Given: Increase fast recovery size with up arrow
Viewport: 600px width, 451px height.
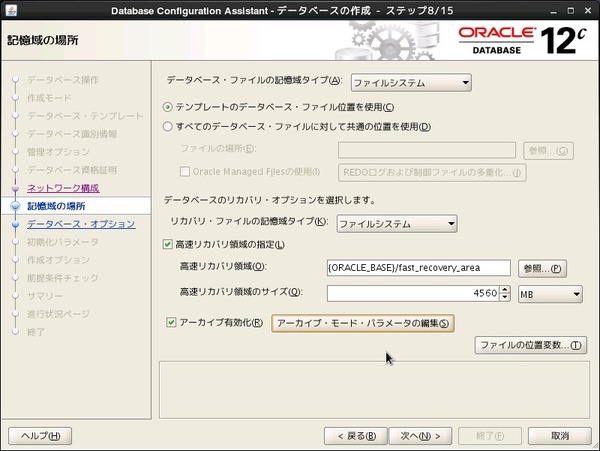Looking at the screenshot, I should (x=505, y=290).
